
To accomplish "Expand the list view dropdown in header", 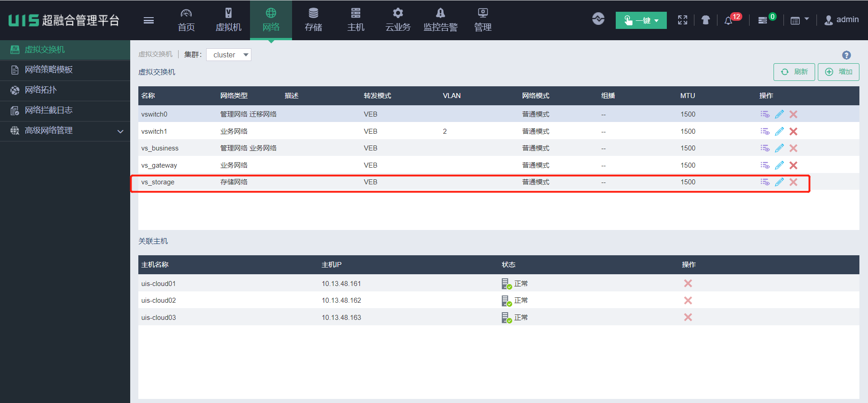I will (799, 20).
